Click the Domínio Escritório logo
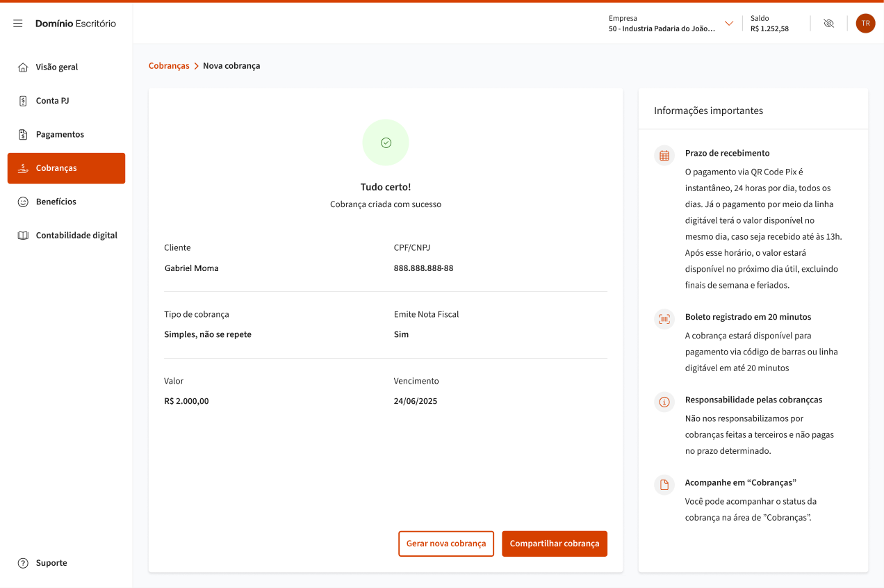The width and height of the screenshot is (884, 588). point(76,24)
